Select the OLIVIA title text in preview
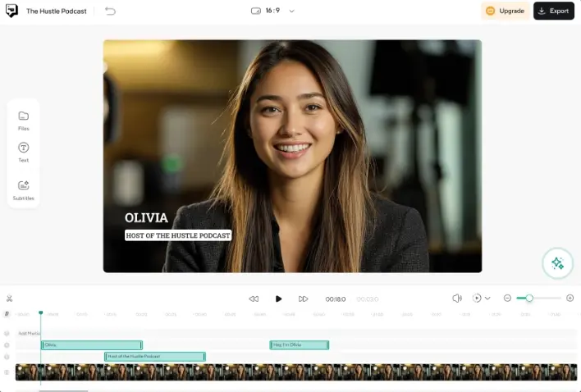The width and height of the screenshot is (581, 392). pos(146,217)
